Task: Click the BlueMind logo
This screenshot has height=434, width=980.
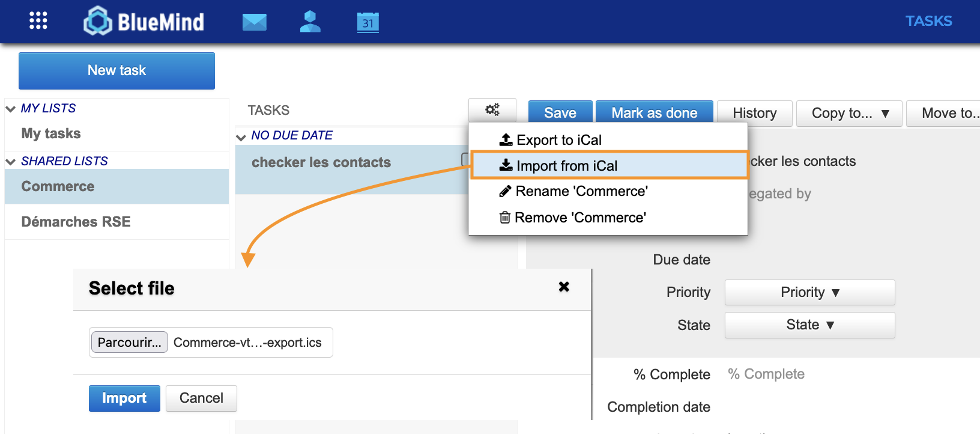Action: 144,22
